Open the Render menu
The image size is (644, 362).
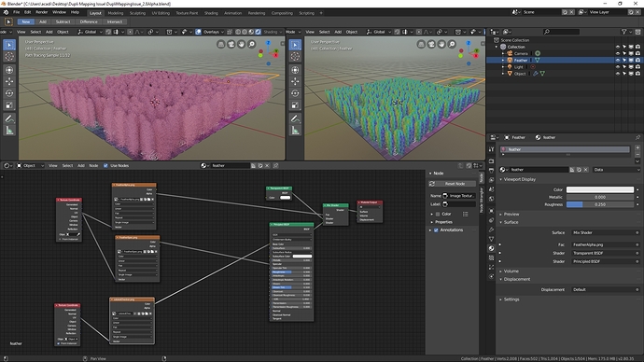[x=41, y=12]
